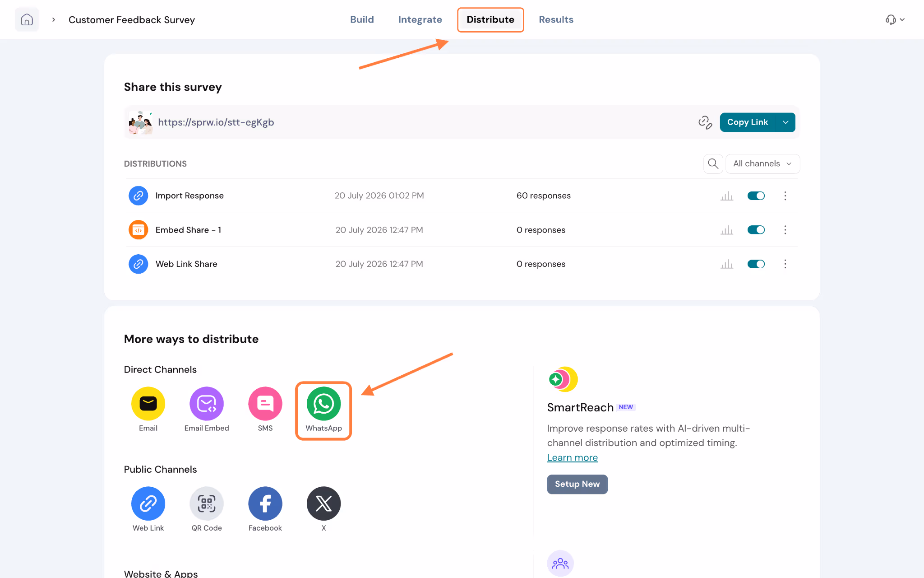The image size is (924, 578).
Task: Share the survey on X
Action: point(323,509)
